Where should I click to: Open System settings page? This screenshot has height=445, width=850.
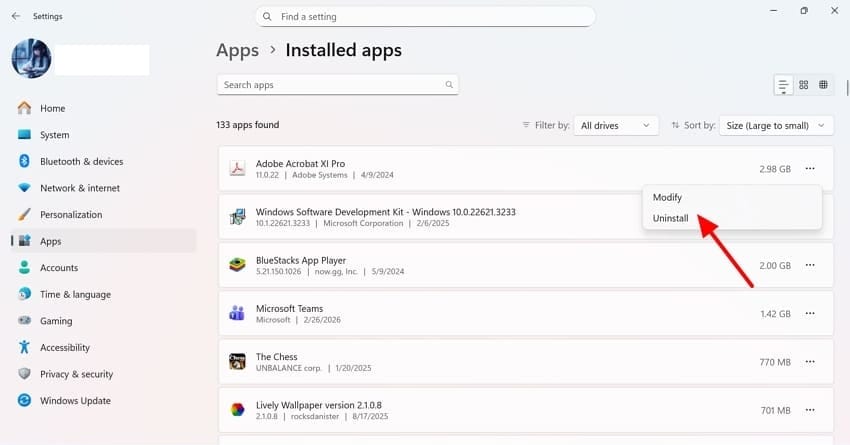(x=103, y=135)
